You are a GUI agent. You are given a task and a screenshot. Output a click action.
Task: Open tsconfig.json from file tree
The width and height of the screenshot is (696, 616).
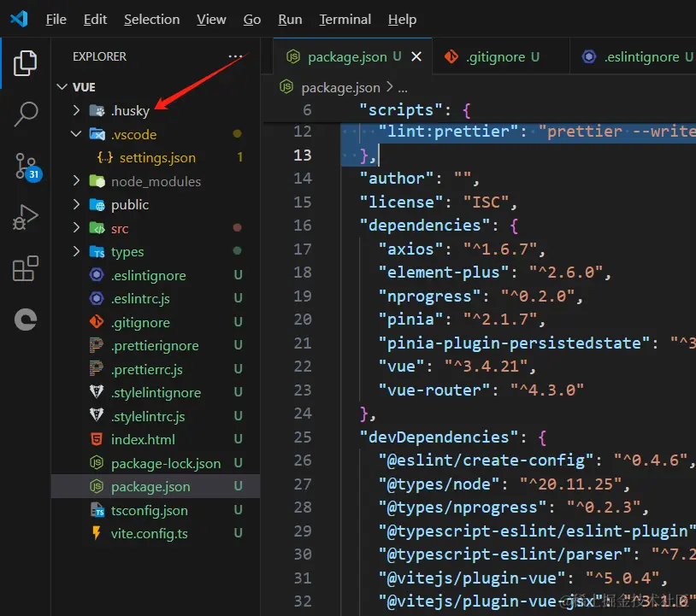point(149,510)
